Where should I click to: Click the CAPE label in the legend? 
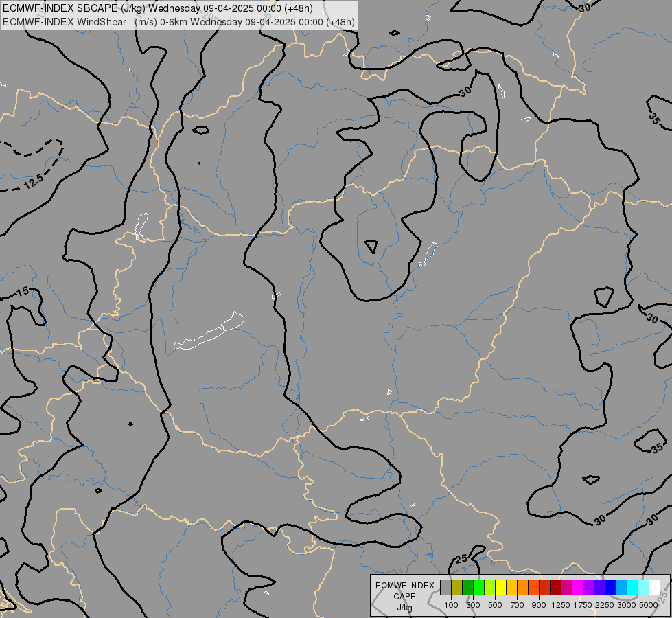click(404, 597)
